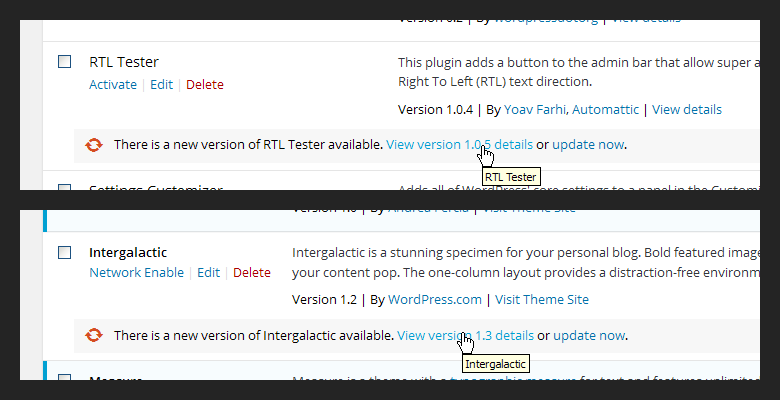Visit Theme Site for Intergalactic
Image resolution: width=780 pixels, height=400 pixels.
tap(542, 300)
